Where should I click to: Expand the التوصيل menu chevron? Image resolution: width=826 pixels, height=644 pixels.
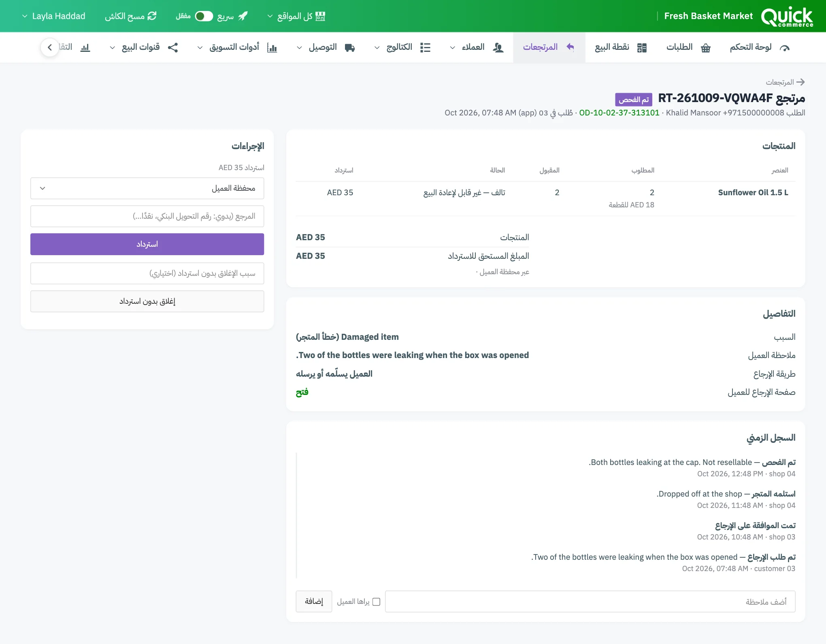[x=299, y=48]
